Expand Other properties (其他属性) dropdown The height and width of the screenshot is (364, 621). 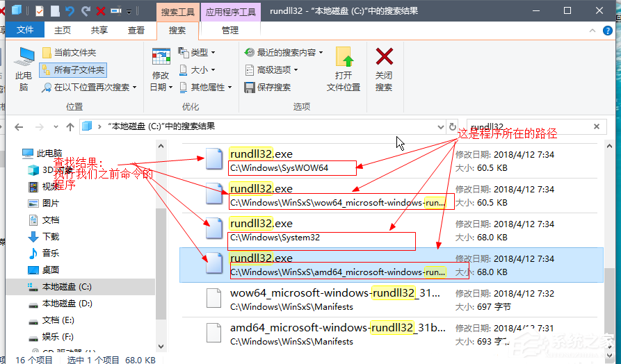[206, 87]
